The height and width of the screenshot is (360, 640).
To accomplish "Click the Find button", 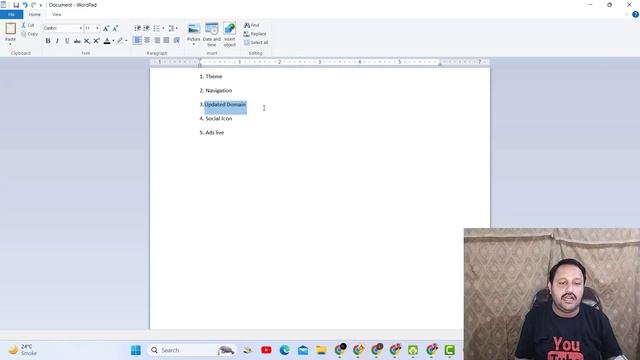I will tap(251, 25).
